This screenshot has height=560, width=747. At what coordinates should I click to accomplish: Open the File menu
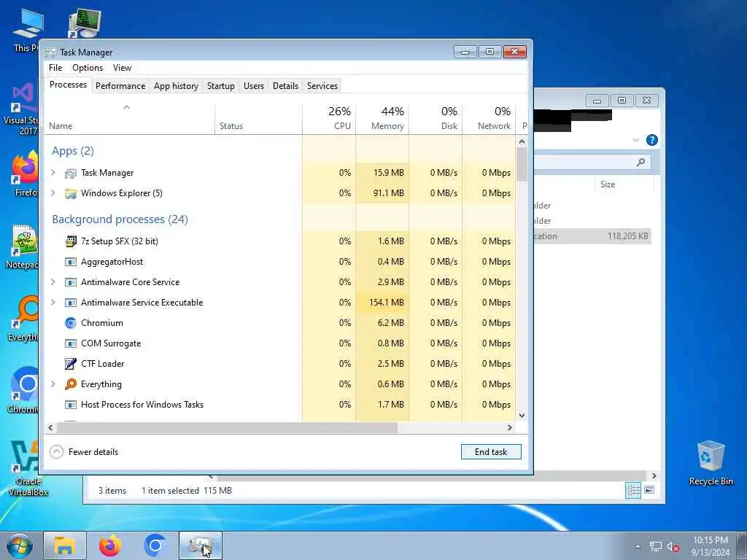pyautogui.click(x=55, y=68)
